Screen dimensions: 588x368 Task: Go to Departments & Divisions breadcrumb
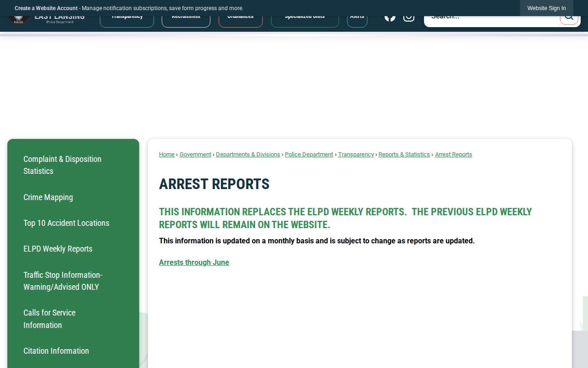point(248,155)
